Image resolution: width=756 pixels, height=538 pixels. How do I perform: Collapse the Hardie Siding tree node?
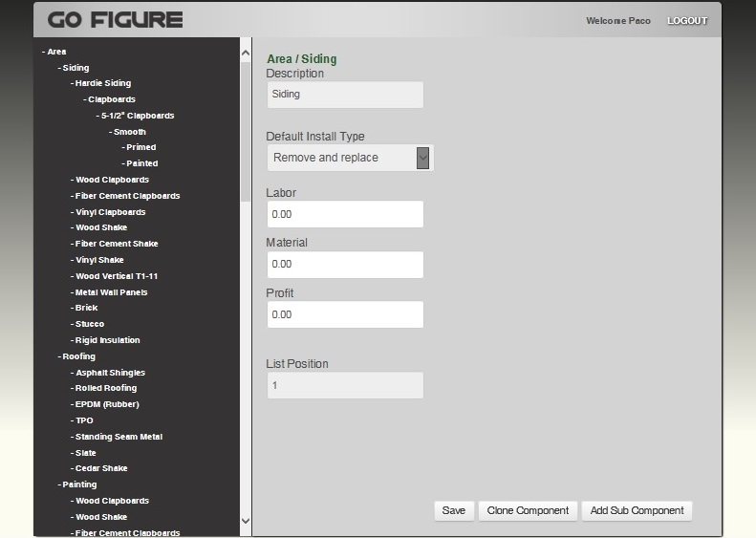click(x=102, y=83)
